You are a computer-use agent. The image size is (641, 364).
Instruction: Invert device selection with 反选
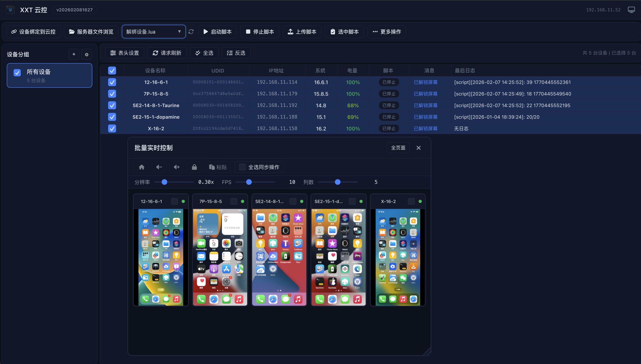click(236, 53)
